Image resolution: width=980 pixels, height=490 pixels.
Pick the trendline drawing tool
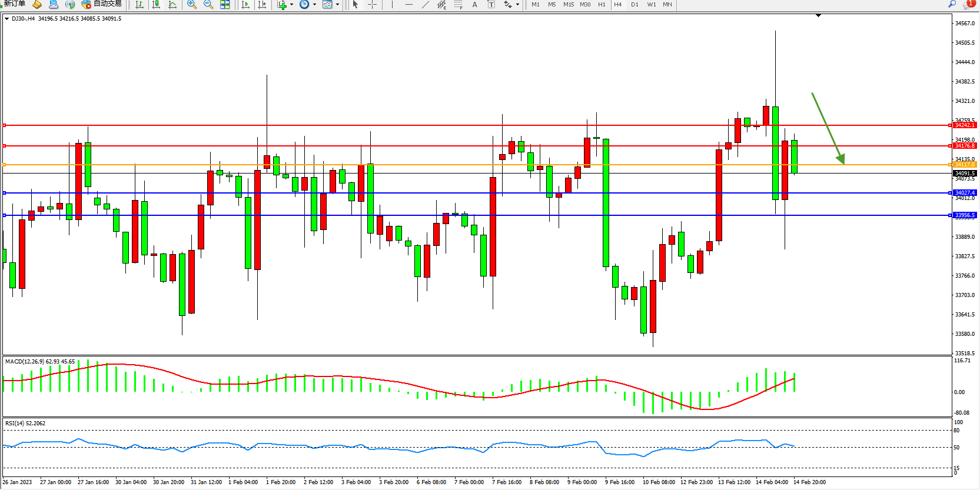(426, 5)
